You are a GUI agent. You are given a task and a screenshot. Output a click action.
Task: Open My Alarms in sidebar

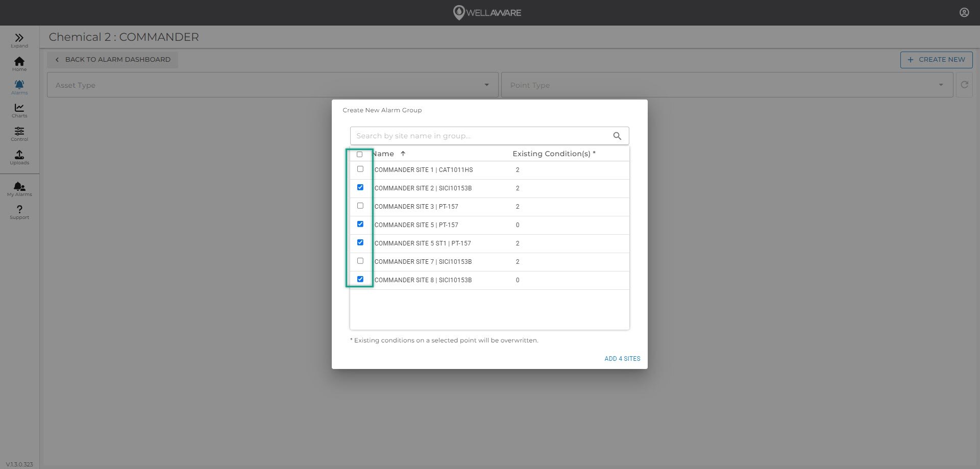19,189
